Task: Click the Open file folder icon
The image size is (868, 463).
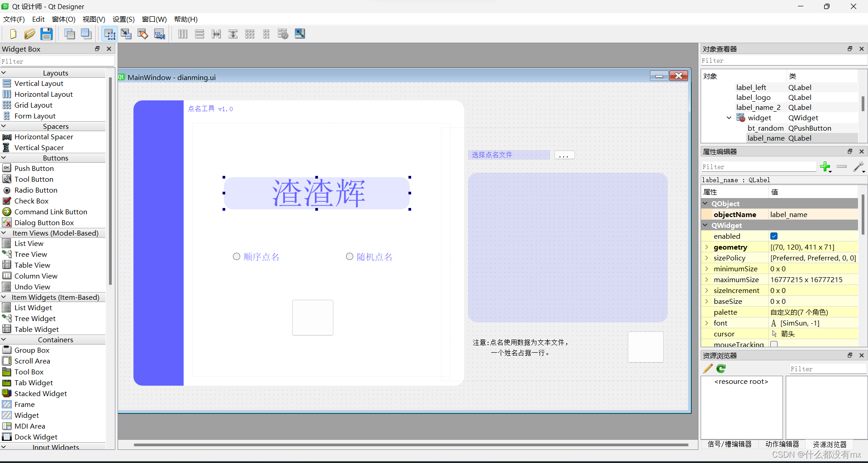Action: click(x=30, y=34)
